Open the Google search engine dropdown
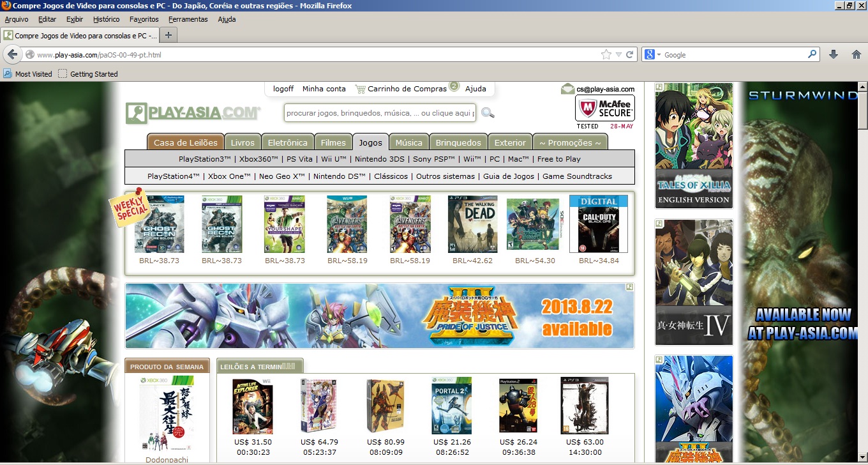Viewport: 868px width, 465px height. [x=652, y=55]
